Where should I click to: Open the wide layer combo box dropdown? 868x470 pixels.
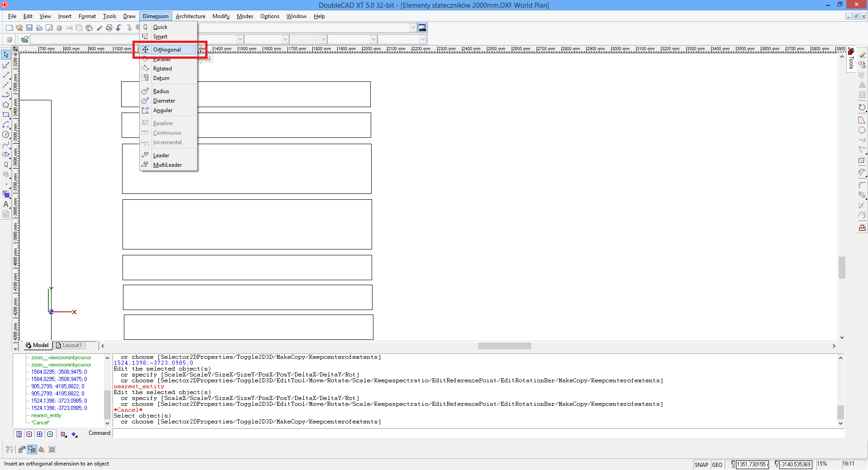point(413,28)
